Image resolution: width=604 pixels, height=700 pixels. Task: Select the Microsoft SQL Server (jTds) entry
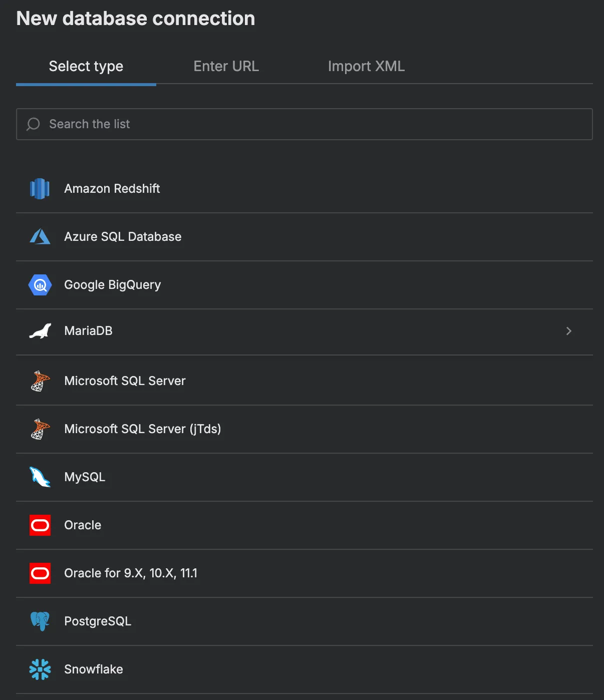pos(142,429)
